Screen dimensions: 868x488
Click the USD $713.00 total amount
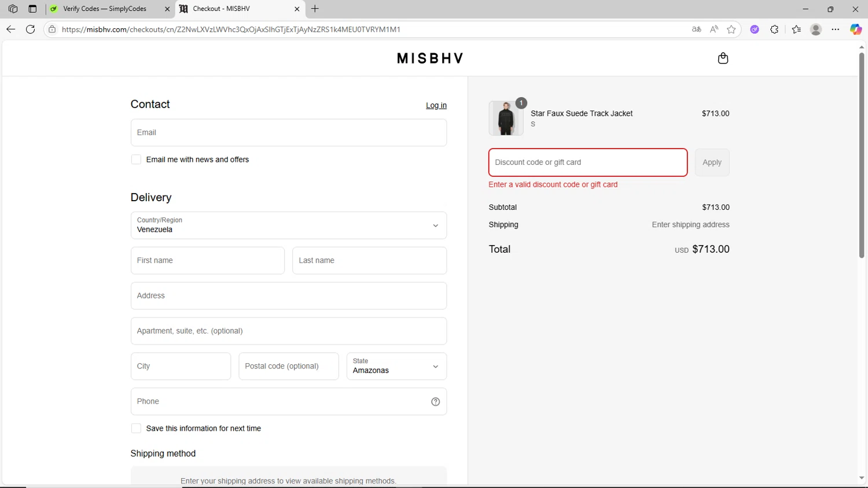click(x=702, y=249)
